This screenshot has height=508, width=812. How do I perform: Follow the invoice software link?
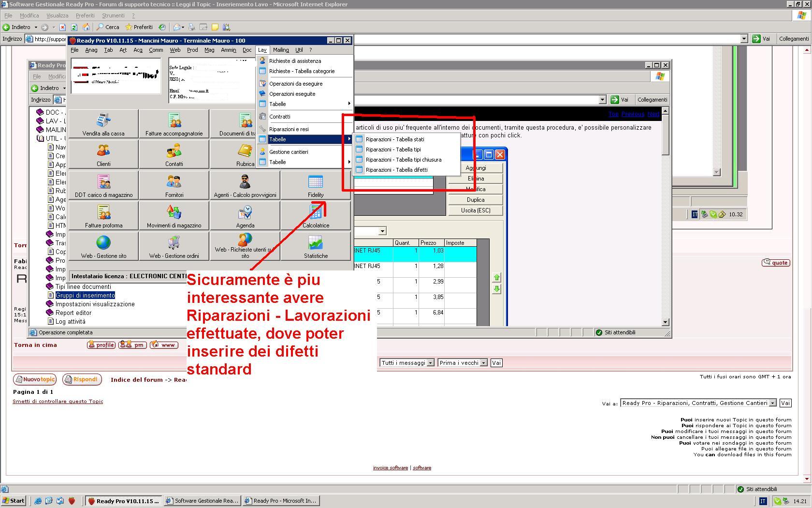(x=391, y=468)
